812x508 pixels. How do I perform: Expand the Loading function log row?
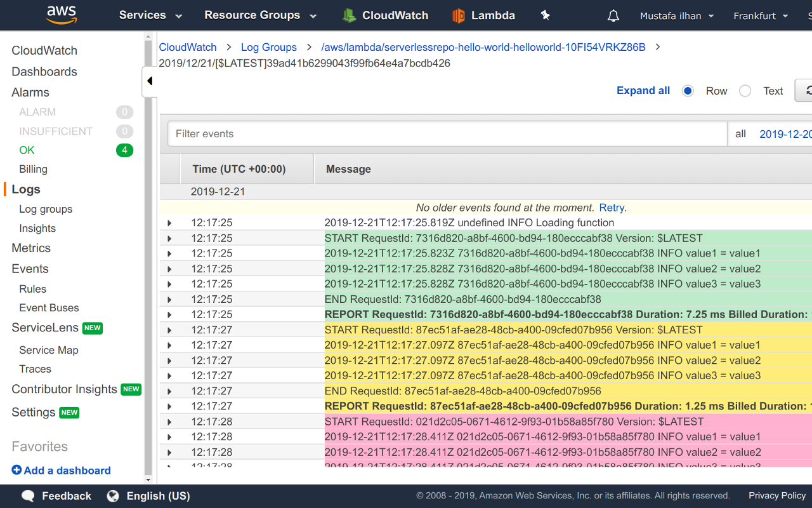pyautogui.click(x=169, y=223)
